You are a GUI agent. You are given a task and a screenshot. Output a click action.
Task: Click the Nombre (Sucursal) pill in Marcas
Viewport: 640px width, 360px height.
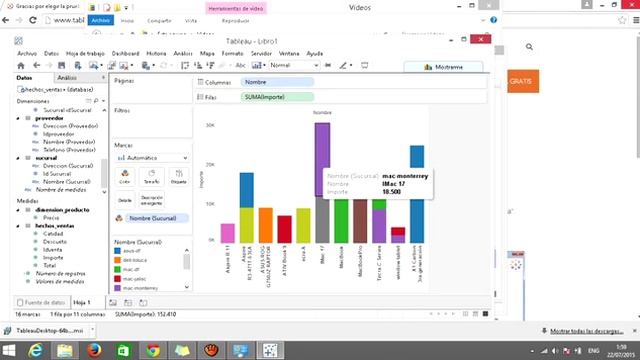pos(157,218)
